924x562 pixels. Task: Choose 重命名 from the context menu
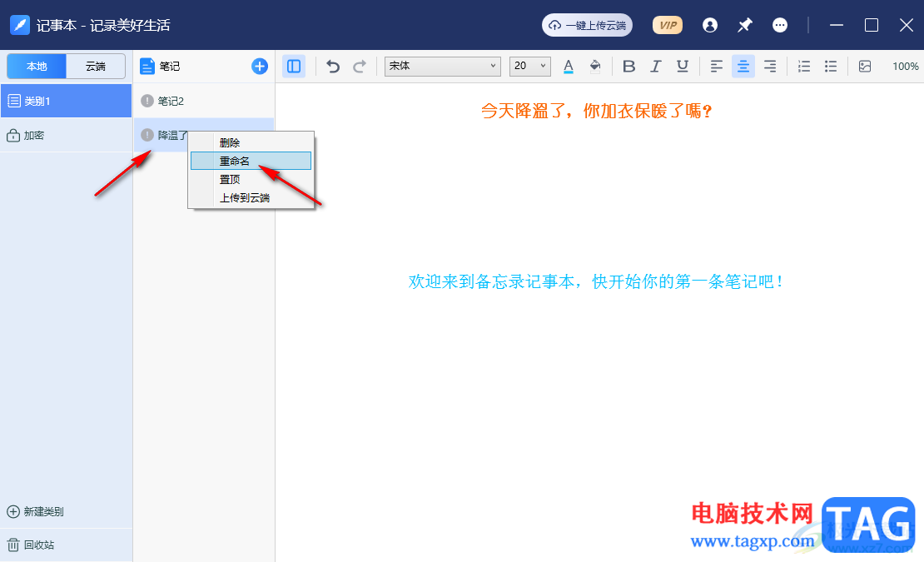point(251,161)
